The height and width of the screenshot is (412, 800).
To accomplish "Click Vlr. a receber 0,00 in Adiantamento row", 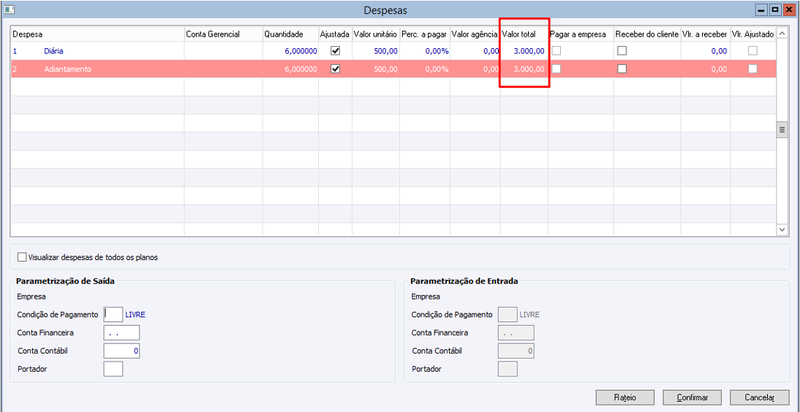I will 719,69.
